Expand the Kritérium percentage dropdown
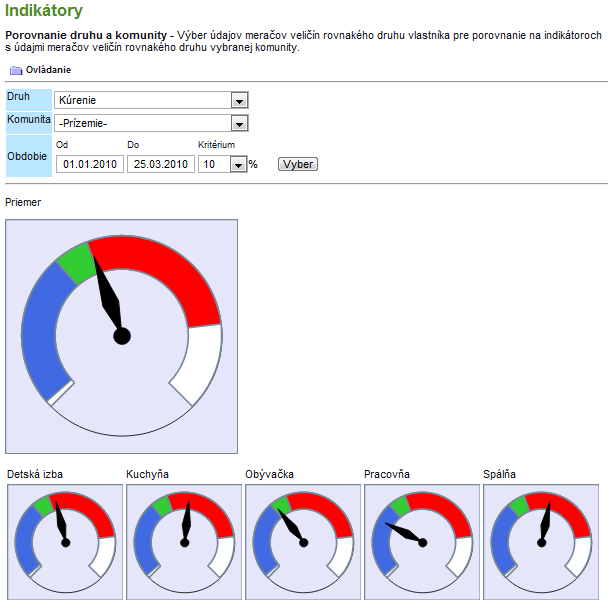 click(238, 164)
